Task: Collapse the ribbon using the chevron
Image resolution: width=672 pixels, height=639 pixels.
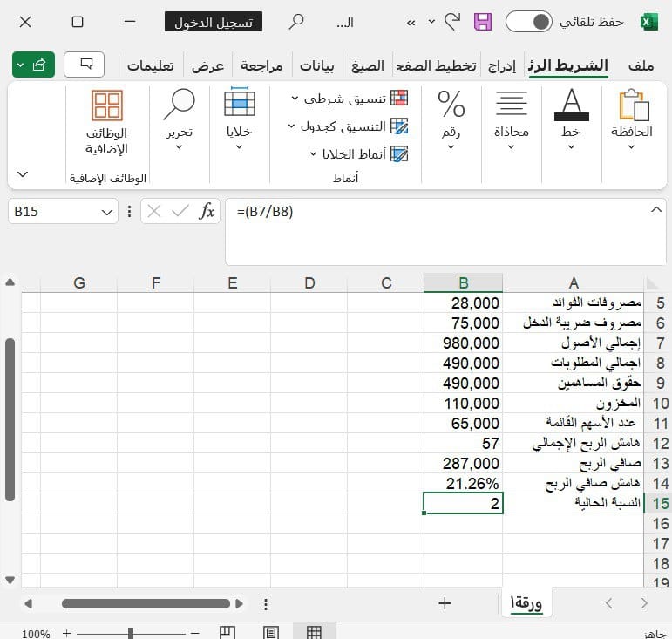Action: (23, 174)
